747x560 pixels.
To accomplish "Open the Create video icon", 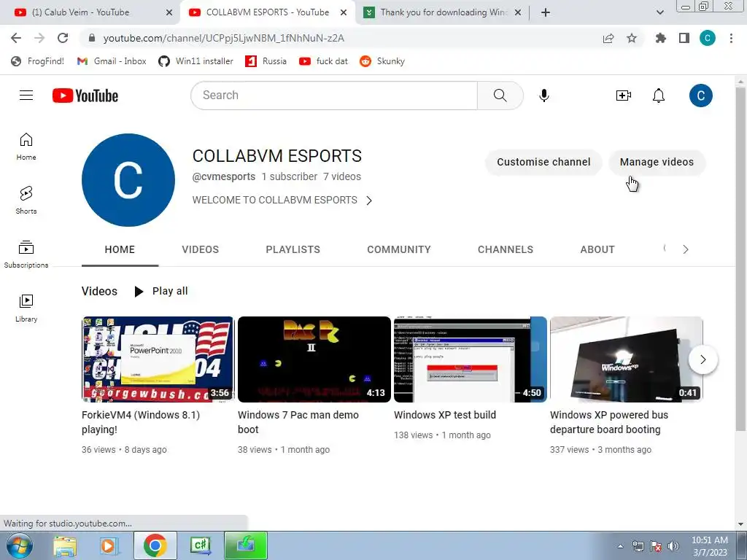I will (x=623, y=96).
